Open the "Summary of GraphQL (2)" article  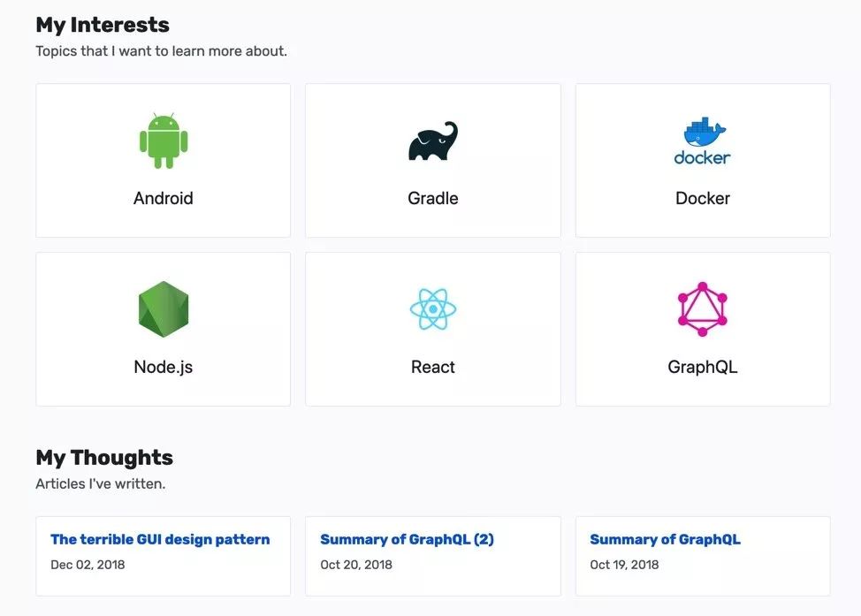pos(407,539)
